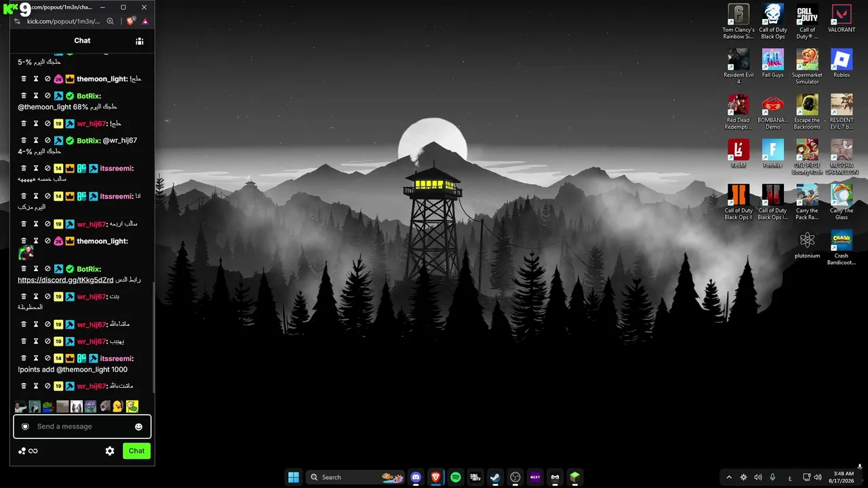The width and height of the screenshot is (868, 488).
Task: Click the 'Chat' header title
Action: click(82, 41)
